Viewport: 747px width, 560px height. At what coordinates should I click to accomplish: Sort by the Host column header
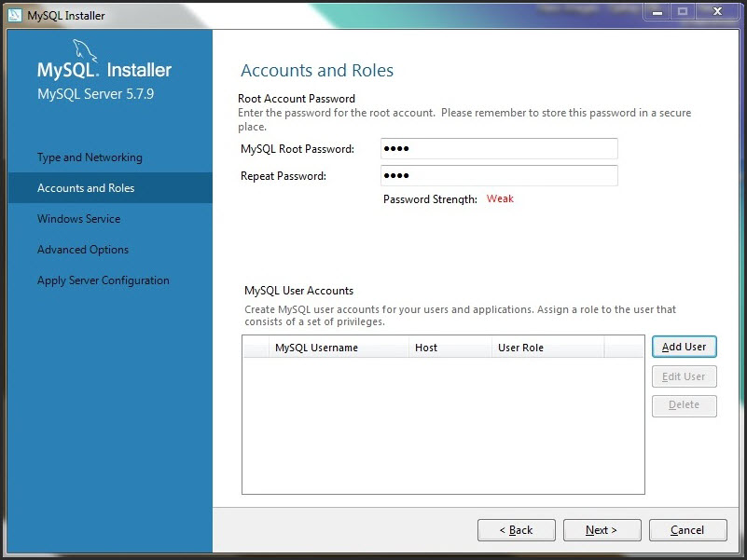[x=450, y=348]
